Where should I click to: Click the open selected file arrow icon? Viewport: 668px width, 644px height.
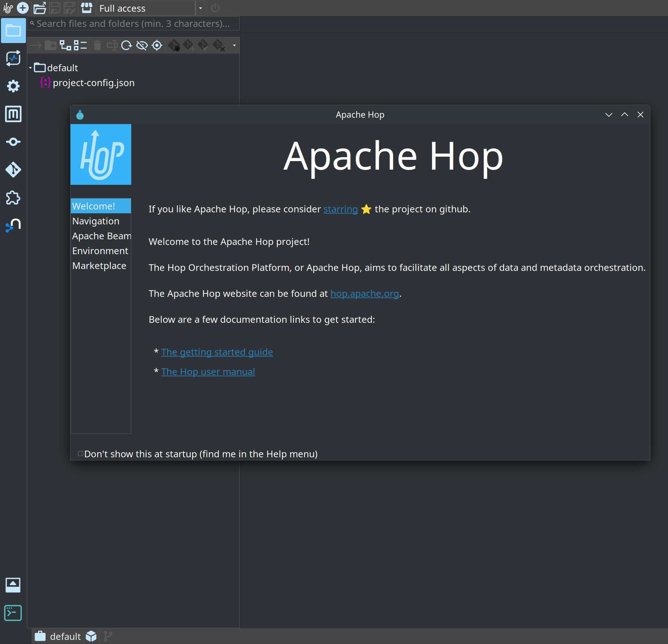pos(35,45)
